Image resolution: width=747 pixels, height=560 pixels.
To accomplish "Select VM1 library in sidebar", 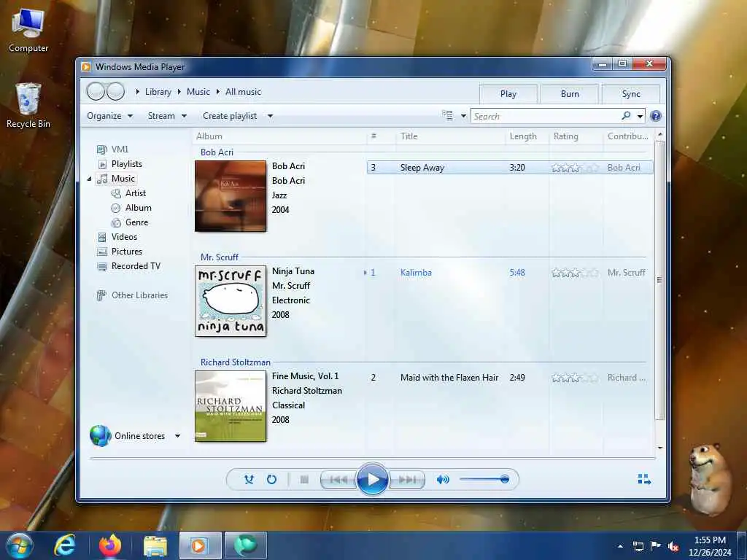I will (x=120, y=149).
